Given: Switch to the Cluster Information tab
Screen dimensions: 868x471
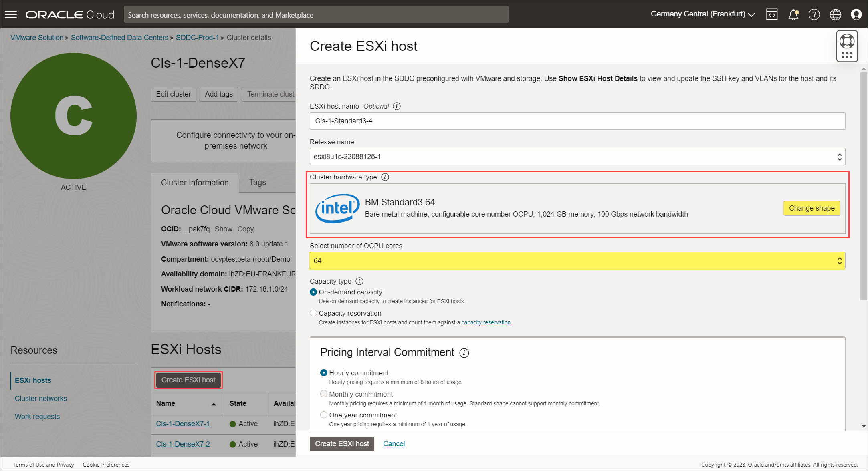Looking at the screenshot, I should (x=195, y=183).
